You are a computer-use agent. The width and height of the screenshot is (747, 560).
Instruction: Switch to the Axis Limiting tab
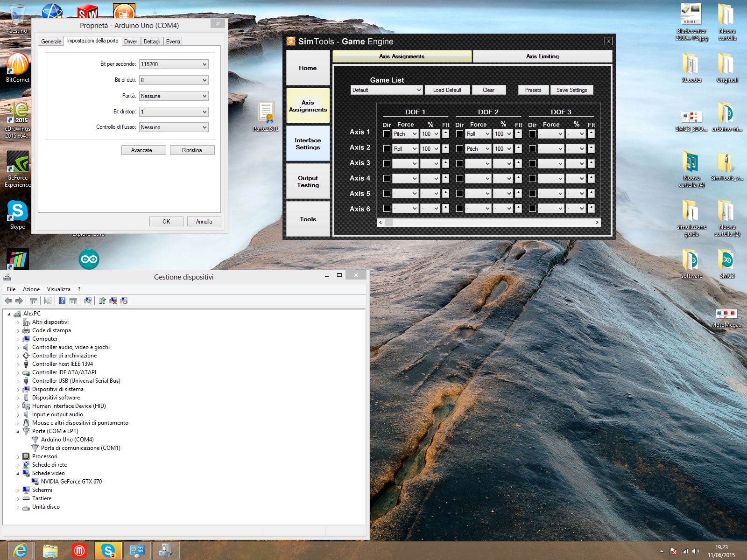point(542,56)
